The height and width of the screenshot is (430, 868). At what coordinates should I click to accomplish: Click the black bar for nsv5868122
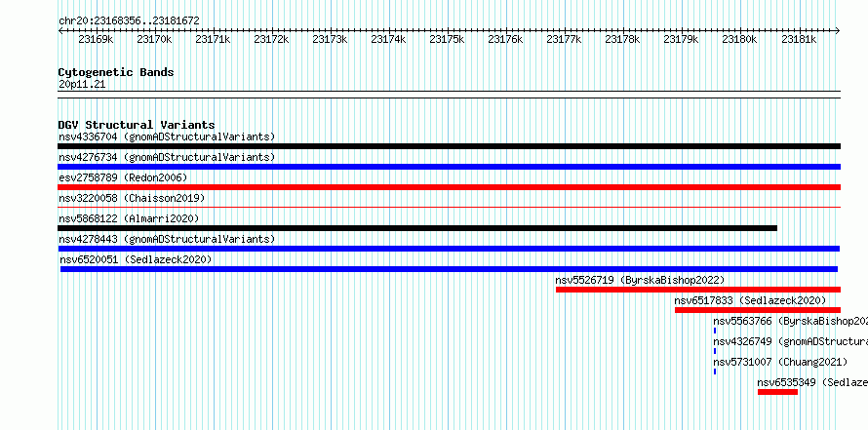tap(417, 228)
